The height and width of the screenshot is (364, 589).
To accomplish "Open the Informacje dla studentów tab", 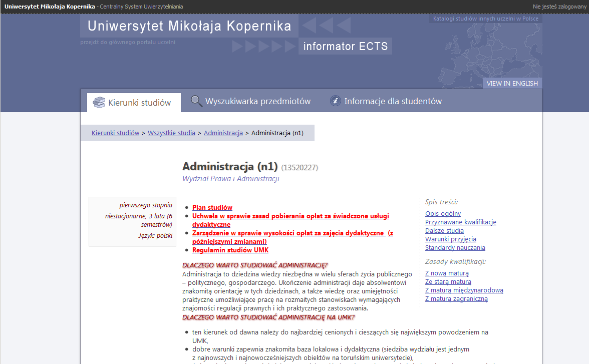I will click(x=386, y=101).
